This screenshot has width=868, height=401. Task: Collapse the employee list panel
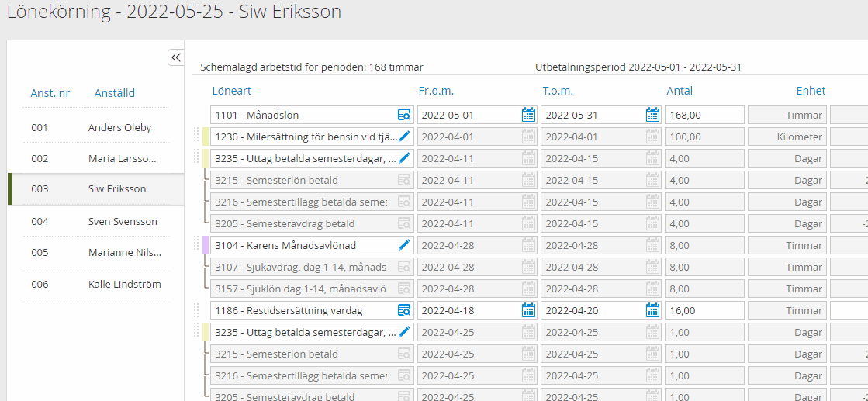(176, 57)
